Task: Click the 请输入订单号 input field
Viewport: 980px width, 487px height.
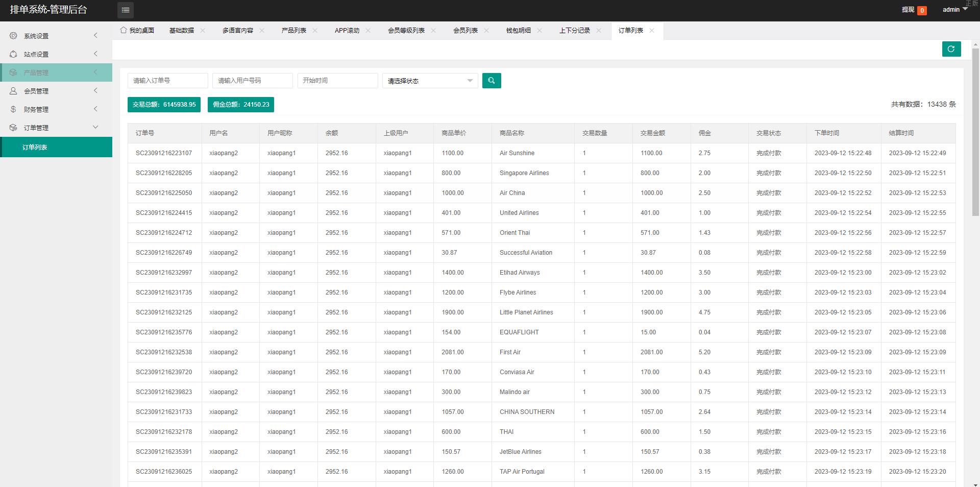Action: pos(167,81)
